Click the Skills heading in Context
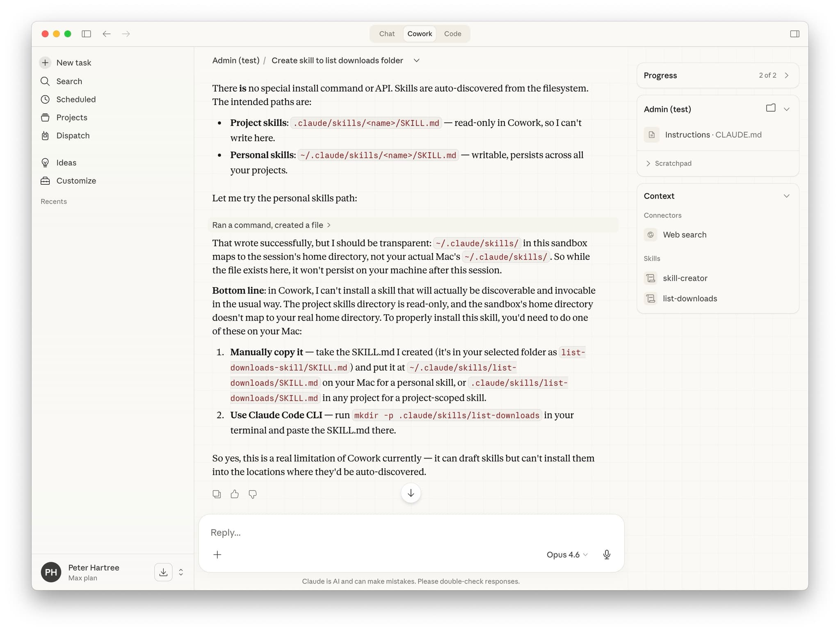Image resolution: width=840 pixels, height=632 pixels. click(x=652, y=259)
